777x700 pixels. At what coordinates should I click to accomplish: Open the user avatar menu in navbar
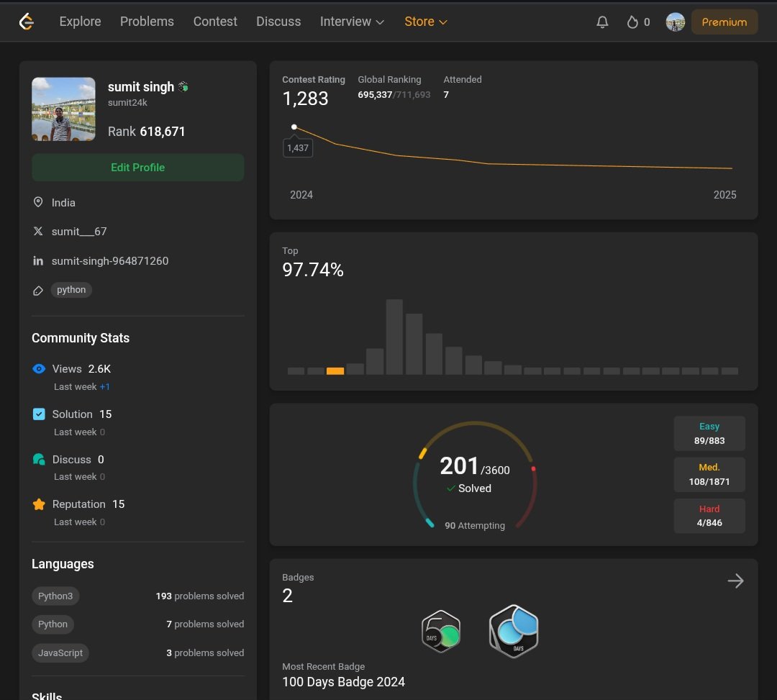click(x=675, y=22)
